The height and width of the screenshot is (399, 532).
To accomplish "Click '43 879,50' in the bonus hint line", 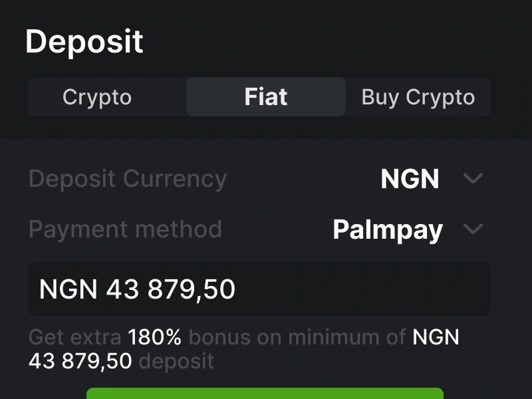I will tap(80, 361).
